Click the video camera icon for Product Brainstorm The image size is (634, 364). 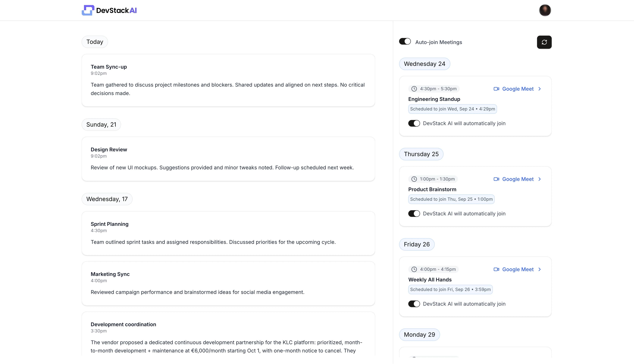(496, 179)
